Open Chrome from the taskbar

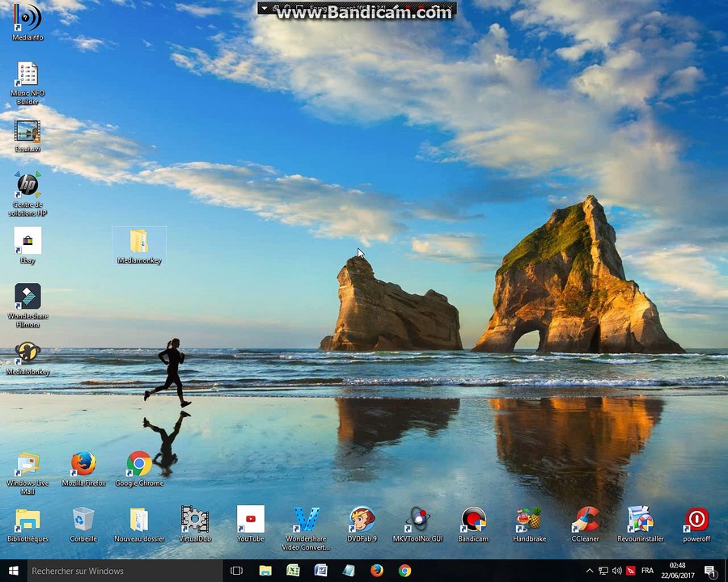(404, 571)
